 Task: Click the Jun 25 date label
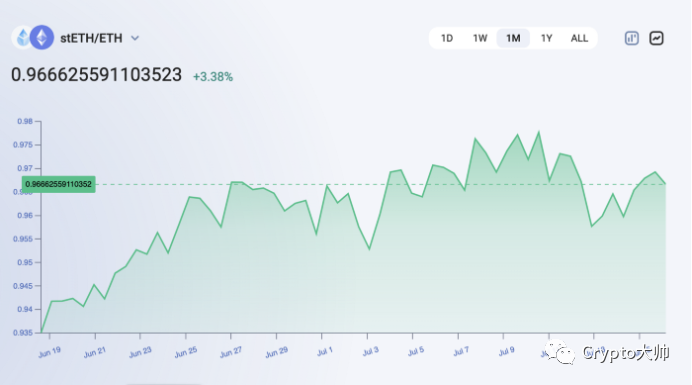coord(186,352)
